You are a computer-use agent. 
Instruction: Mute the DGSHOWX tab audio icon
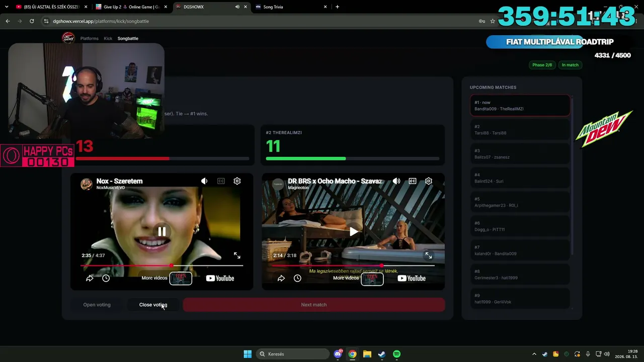tap(237, 7)
